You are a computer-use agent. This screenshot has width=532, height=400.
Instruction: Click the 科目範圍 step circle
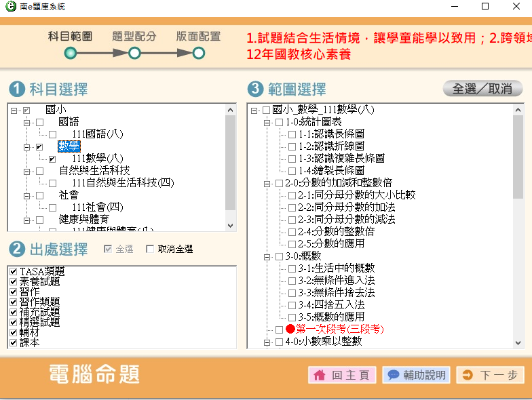click(70, 53)
